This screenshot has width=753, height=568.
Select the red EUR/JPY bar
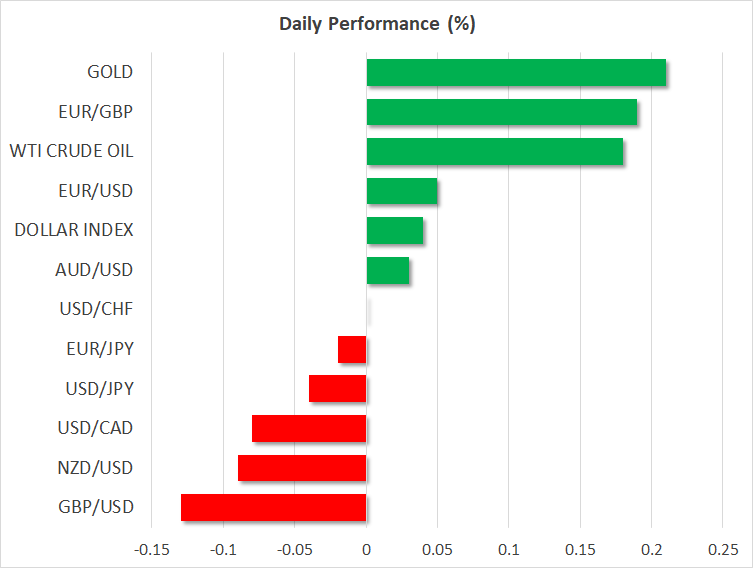352,349
